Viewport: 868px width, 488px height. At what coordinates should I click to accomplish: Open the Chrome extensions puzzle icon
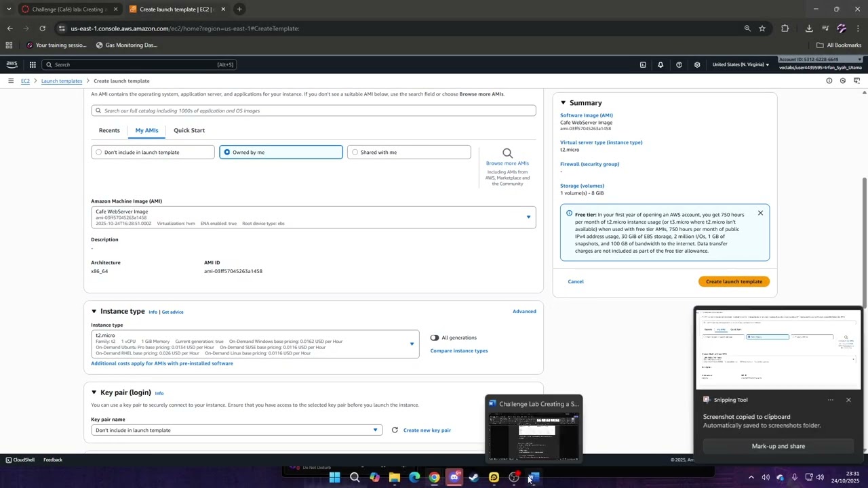pyautogui.click(x=785, y=28)
